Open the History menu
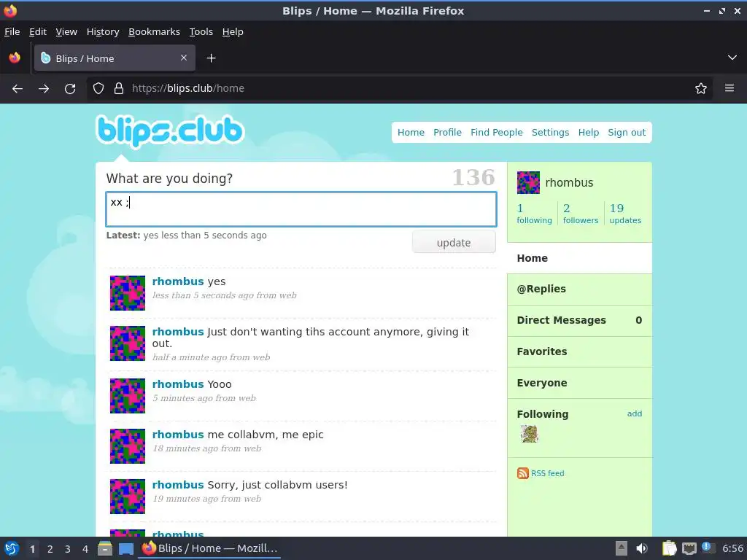The height and width of the screenshot is (560, 747). coord(102,32)
